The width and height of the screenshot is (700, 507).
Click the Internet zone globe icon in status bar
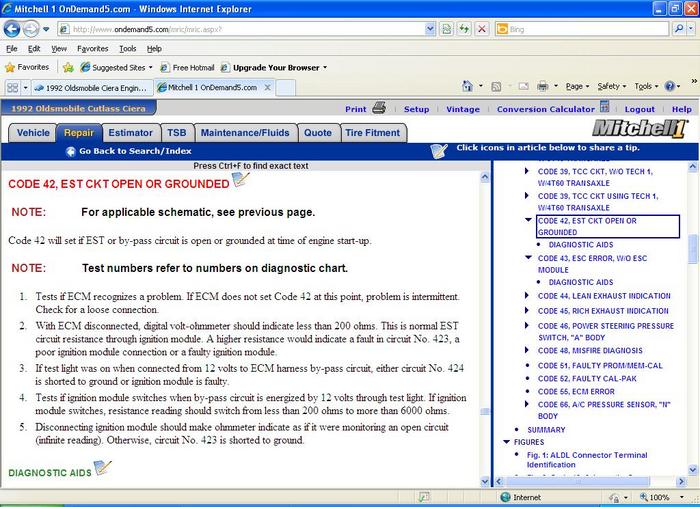(x=505, y=497)
